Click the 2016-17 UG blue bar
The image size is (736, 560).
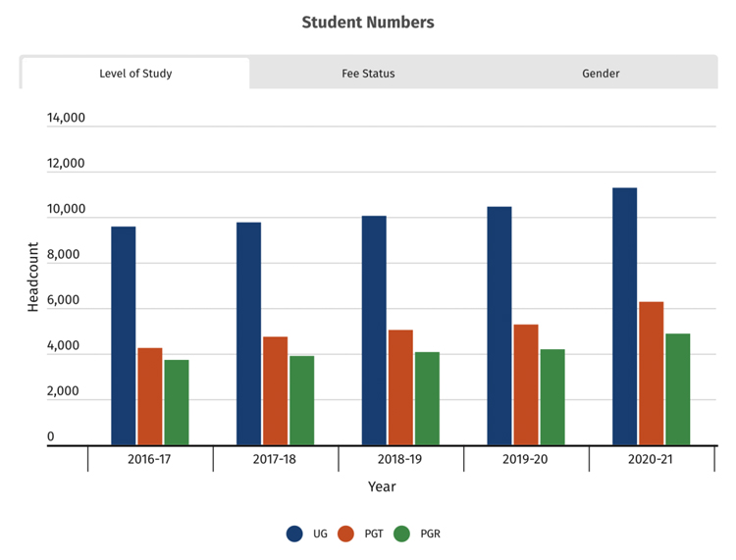point(123,335)
